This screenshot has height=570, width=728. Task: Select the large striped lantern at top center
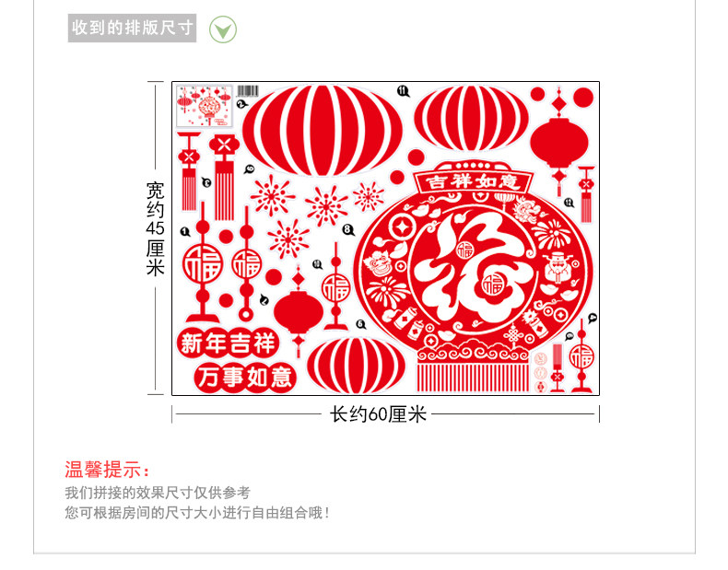pyautogui.click(x=323, y=130)
